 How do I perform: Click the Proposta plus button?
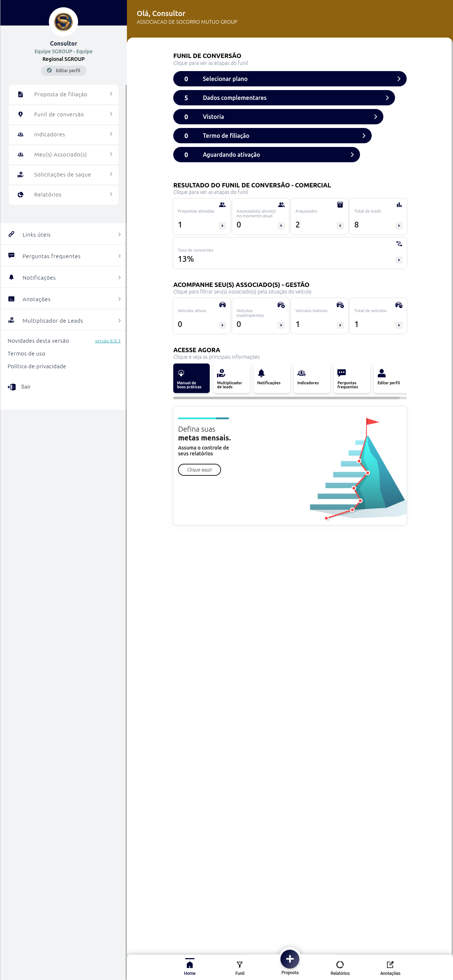[290, 959]
